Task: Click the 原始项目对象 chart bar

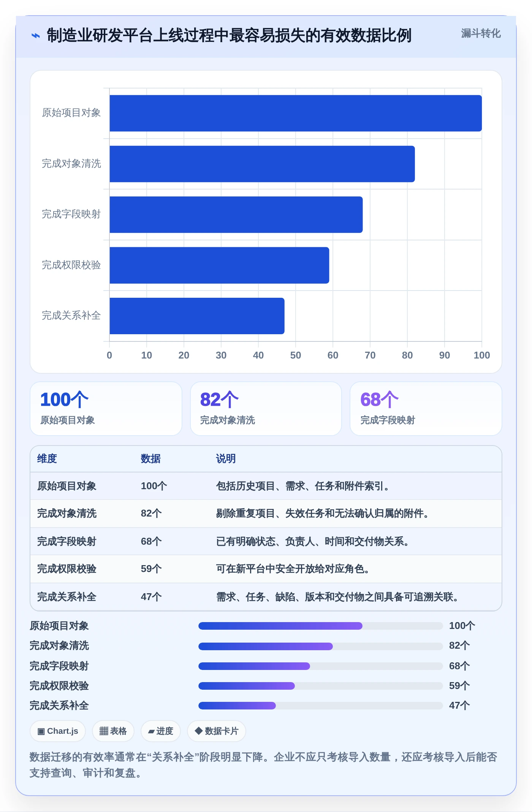Action: (296, 113)
